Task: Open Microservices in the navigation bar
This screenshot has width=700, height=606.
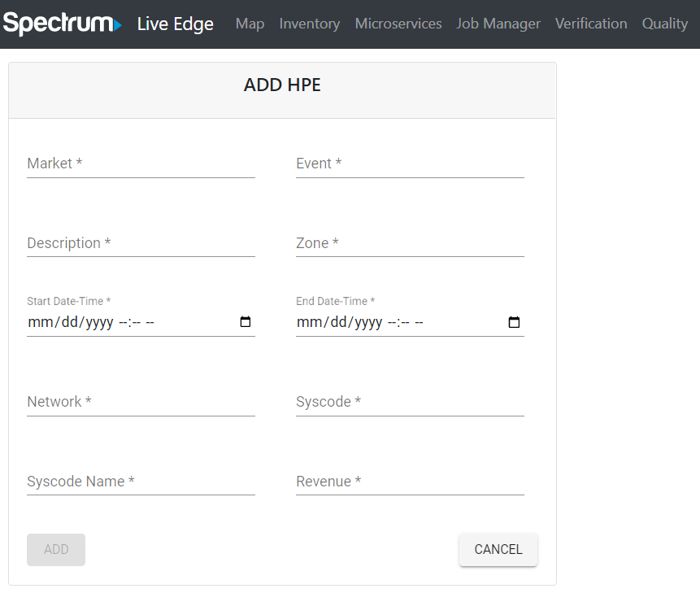Action: point(398,24)
